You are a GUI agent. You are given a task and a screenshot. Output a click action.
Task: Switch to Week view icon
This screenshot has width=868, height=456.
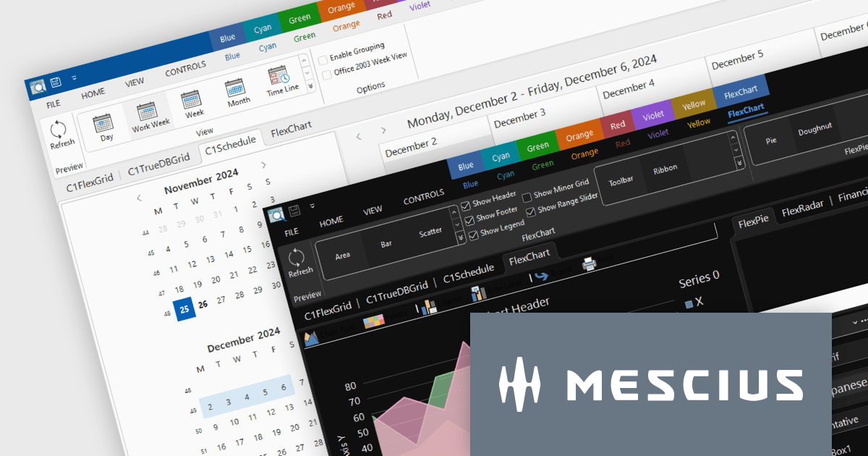[191, 98]
